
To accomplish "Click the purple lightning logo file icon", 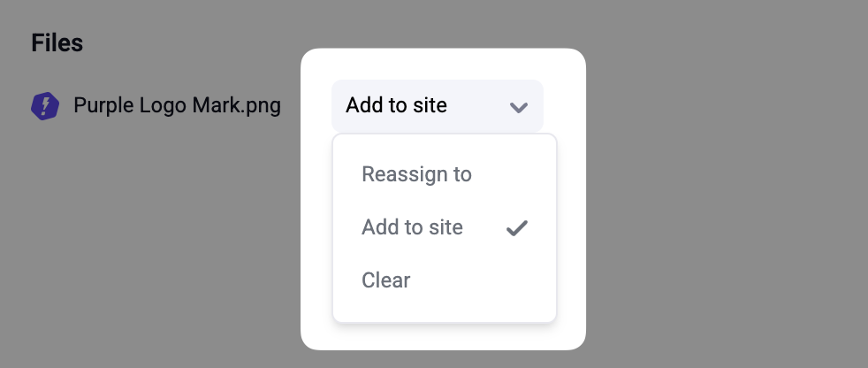I will (x=45, y=106).
